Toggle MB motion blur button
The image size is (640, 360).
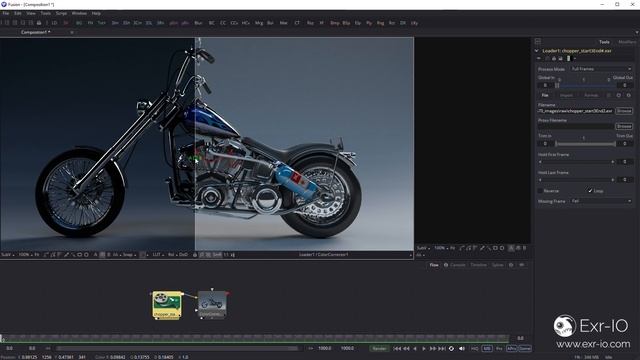(x=487, y=349)
